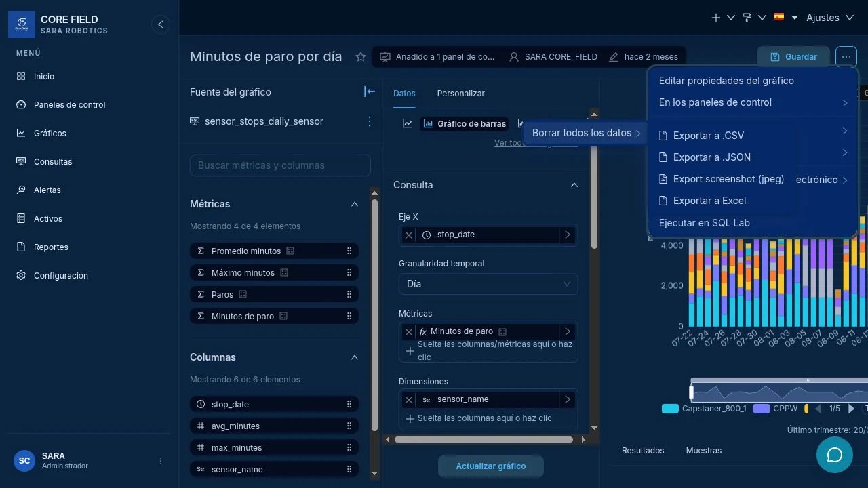
Task: Collapse the Fuente del gráfico panel
Action: [x=370, y=91]
